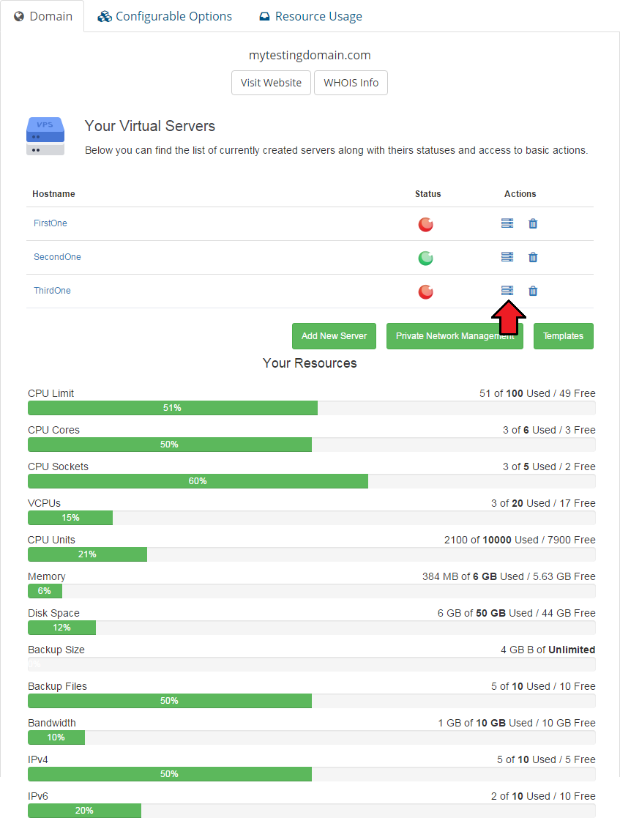Open the SecondOne hostname link
This screenshot has height=840, width=620.
(57, 256)
